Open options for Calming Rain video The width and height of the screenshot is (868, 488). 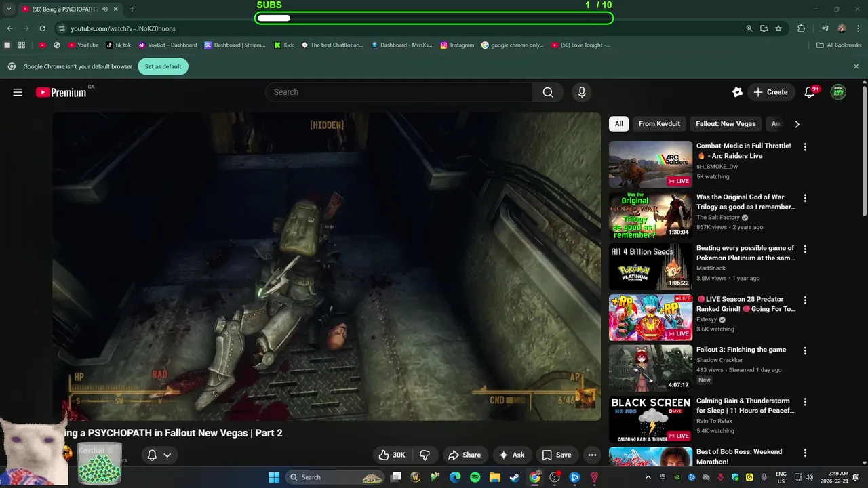click(x=805, y=402)
